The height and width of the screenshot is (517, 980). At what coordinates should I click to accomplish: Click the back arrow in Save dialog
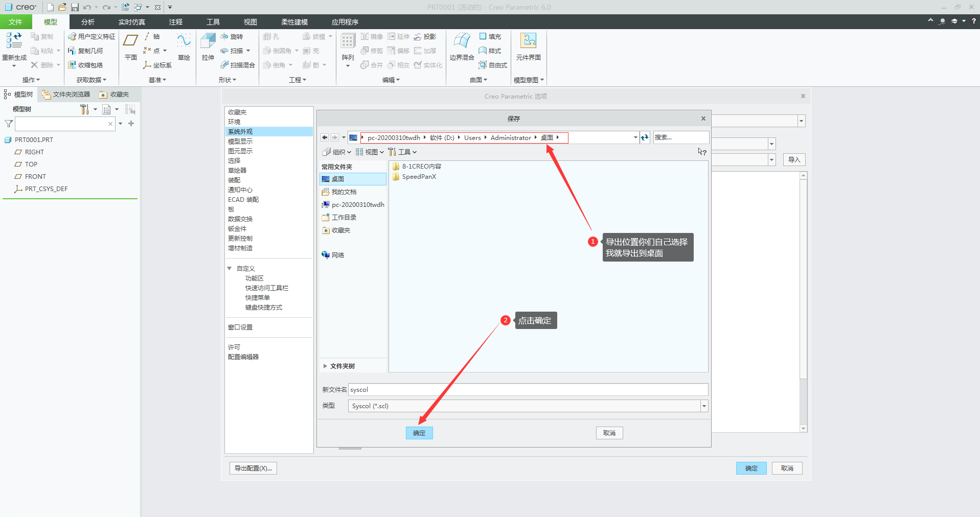click(x=325, y=137)
